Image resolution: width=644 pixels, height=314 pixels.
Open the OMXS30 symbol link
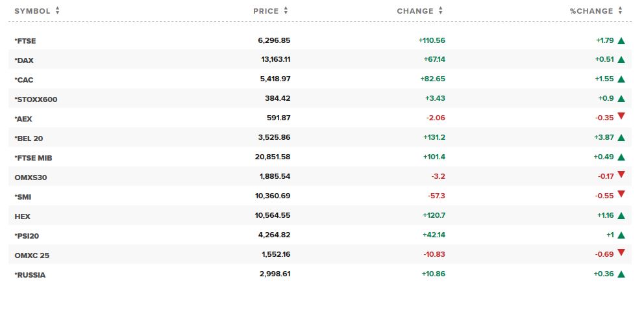(31, 177)
